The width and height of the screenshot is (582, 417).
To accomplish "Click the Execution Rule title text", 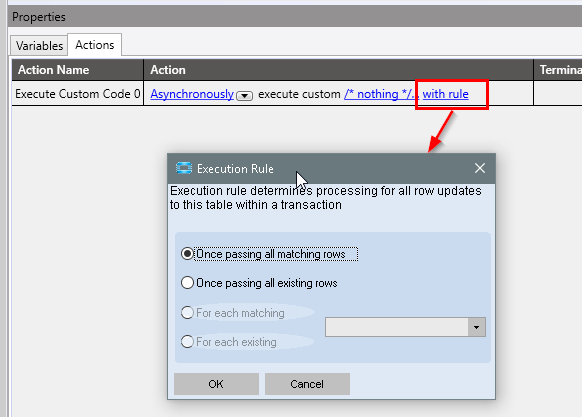I will point(235,169).
